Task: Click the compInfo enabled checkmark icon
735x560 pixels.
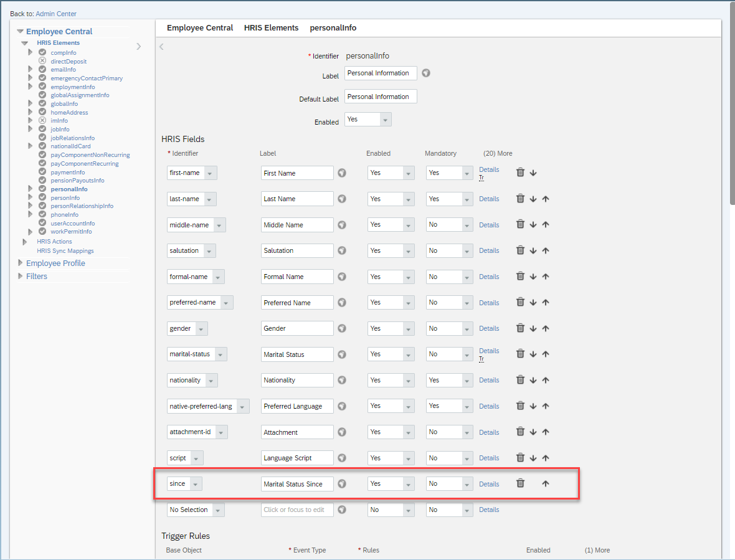Action: pos(42,52)
